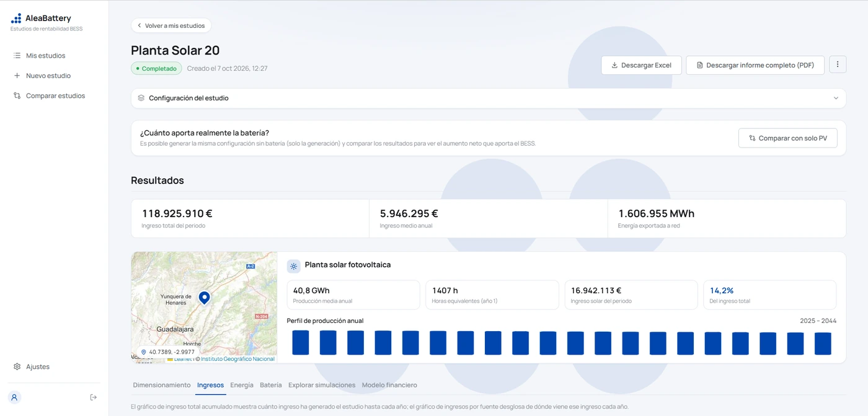This screenshot has width=868, height=416.
Task: Click the Ajustes gear icon
Action: [x=17, y=367]
